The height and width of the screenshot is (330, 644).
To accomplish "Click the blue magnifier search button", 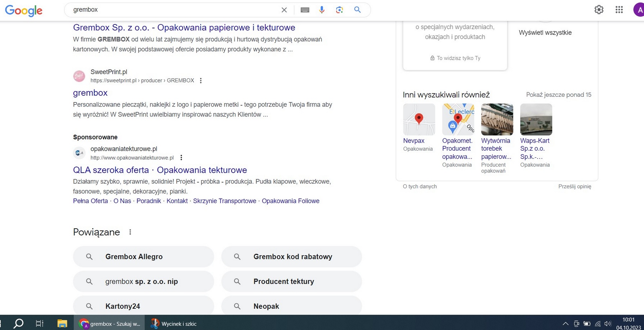I will (x=357, y=10).
